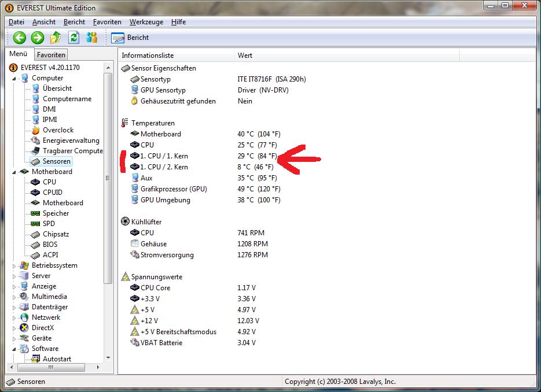Click the Chipsatz icon in tree

tap(35, 234)
